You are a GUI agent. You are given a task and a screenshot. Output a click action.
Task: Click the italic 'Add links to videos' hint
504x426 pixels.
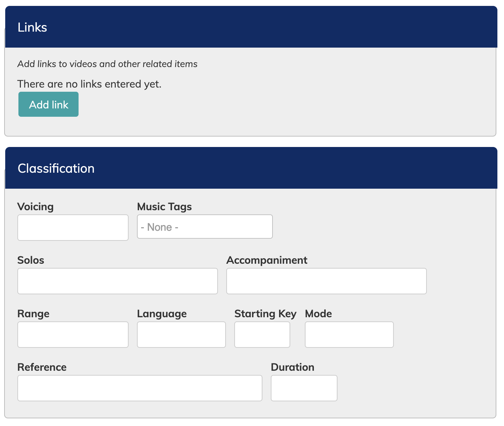107,64
